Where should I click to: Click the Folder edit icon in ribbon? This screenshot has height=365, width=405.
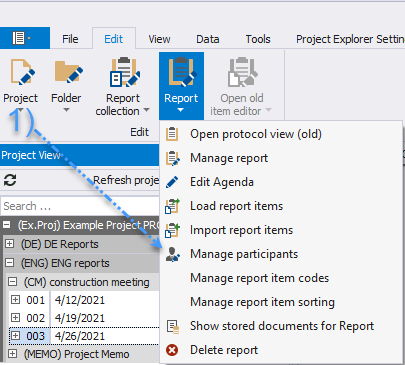[x=69, y=72]
